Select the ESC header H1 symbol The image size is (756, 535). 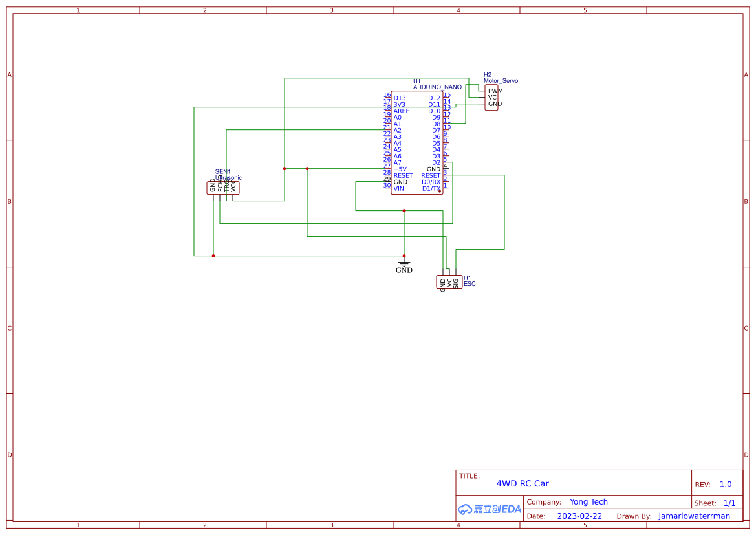pyautogui.click(x=449, y=281)
